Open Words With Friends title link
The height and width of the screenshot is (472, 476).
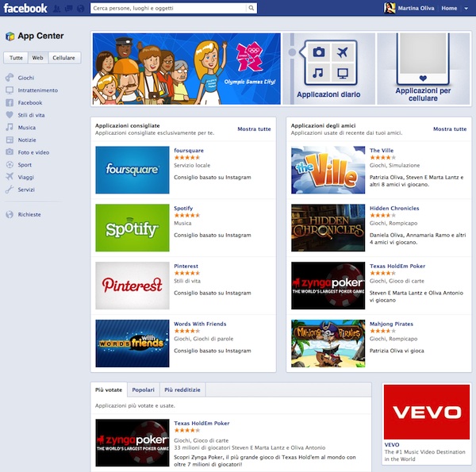pyautogui.click(x=200, y=324)
